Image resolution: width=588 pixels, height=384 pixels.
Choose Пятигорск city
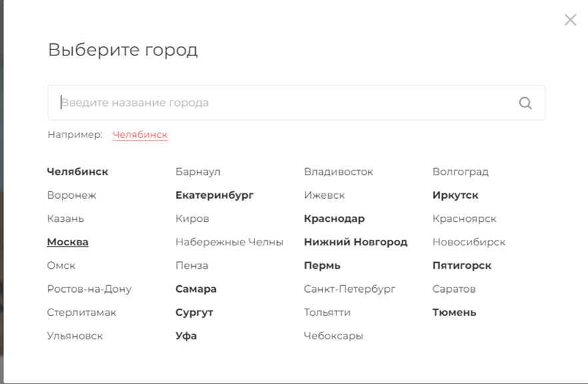[x=461, y=266]
